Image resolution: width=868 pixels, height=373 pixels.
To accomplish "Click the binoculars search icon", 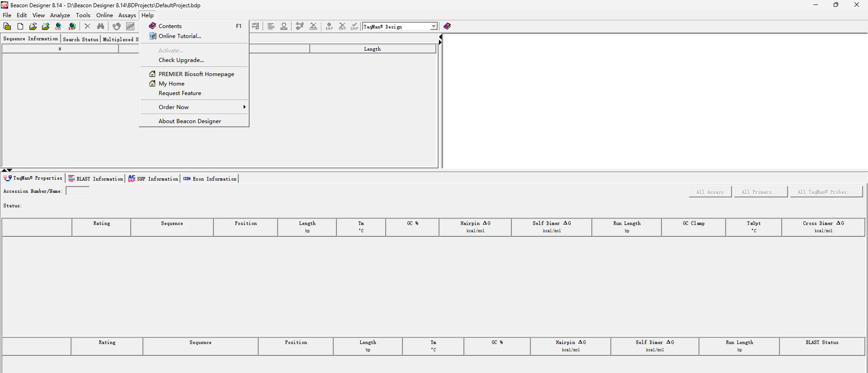I will pos(101,27).
